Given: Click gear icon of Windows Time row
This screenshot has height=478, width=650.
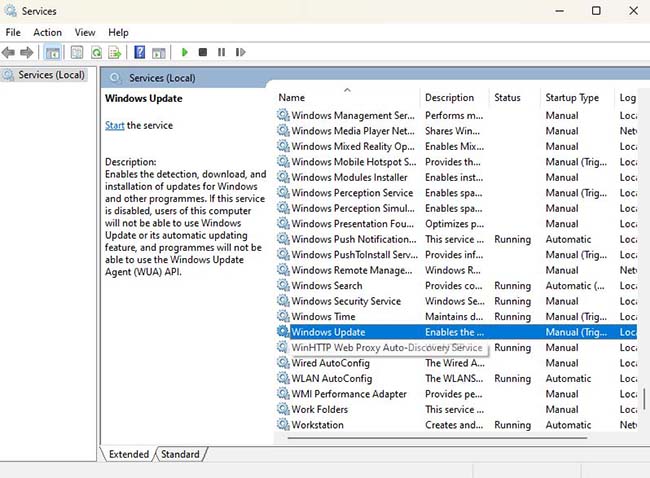Looking at the screenshot, I should [x=283, y=316].
